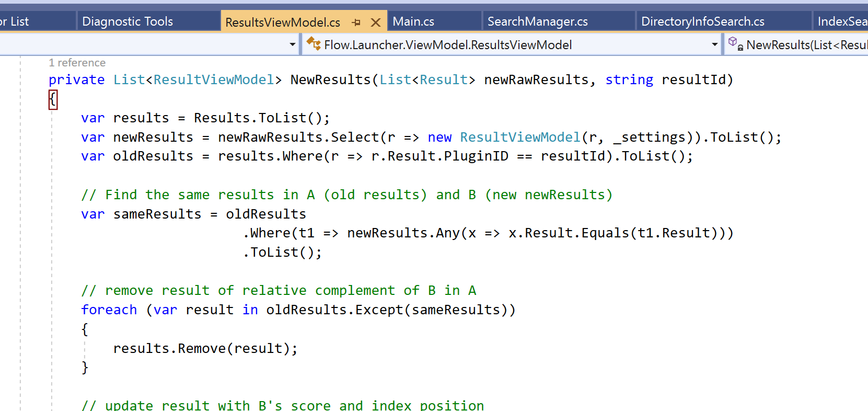Screen dimensions: 868x411
Task: Click 'newResults.Any' in the Where clause
Action: [403, 233]
